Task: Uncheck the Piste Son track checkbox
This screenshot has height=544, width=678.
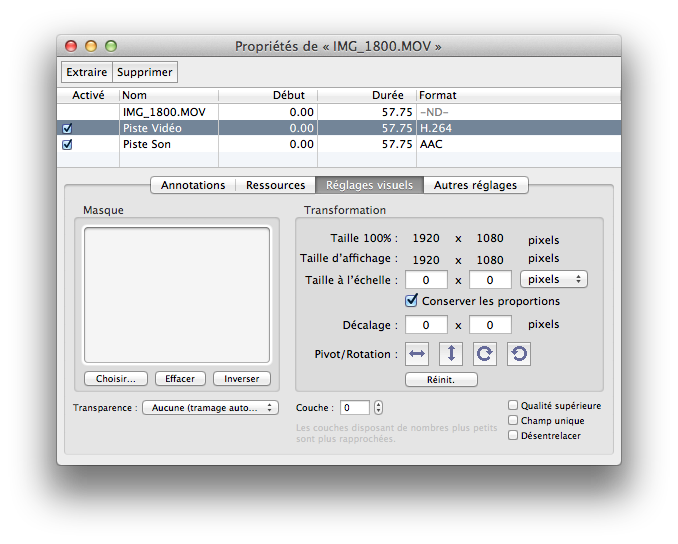Action: pyautogui.click(x=67, y=145)
